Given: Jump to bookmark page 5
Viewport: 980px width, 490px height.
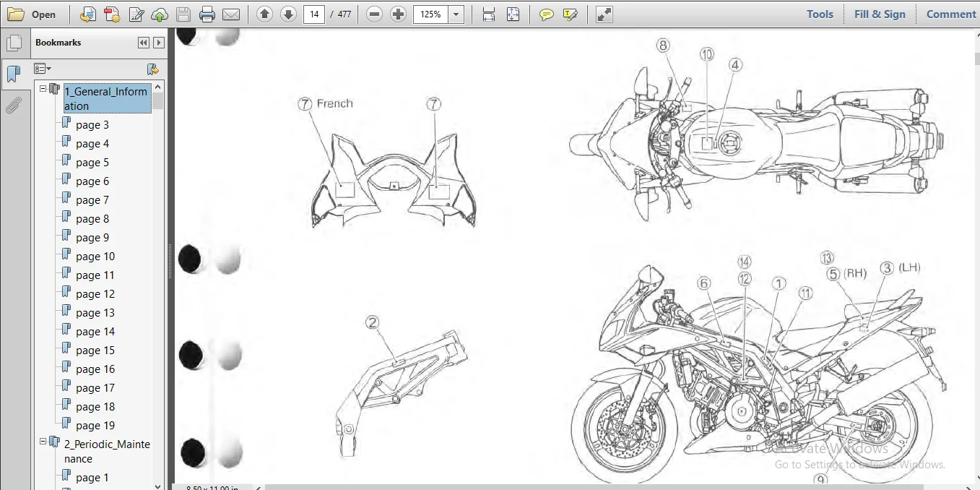Looking at the screenshot, I should (92, 163).
